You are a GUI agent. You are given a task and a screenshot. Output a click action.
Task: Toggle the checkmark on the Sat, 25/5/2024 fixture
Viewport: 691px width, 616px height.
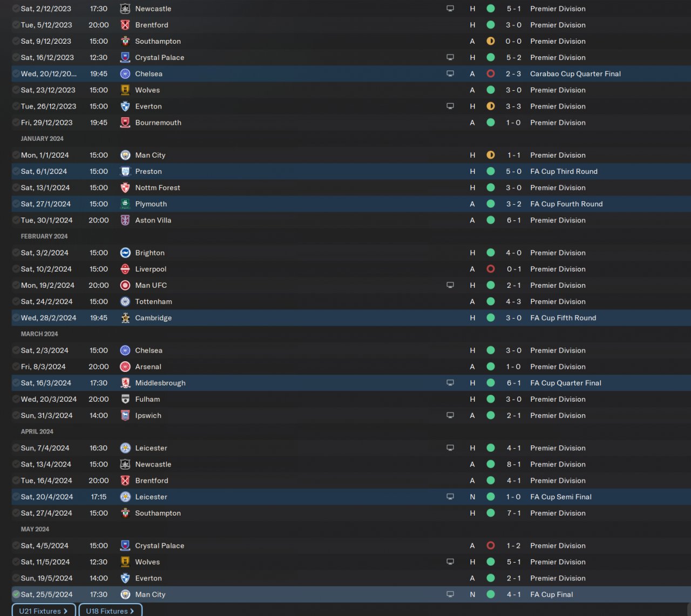click(16, 594)
